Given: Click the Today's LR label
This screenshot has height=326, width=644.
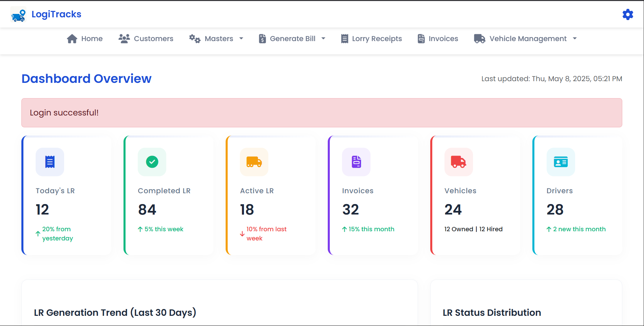Looking at the screenshot, I should pyautogui.click(x=55, y=191).
